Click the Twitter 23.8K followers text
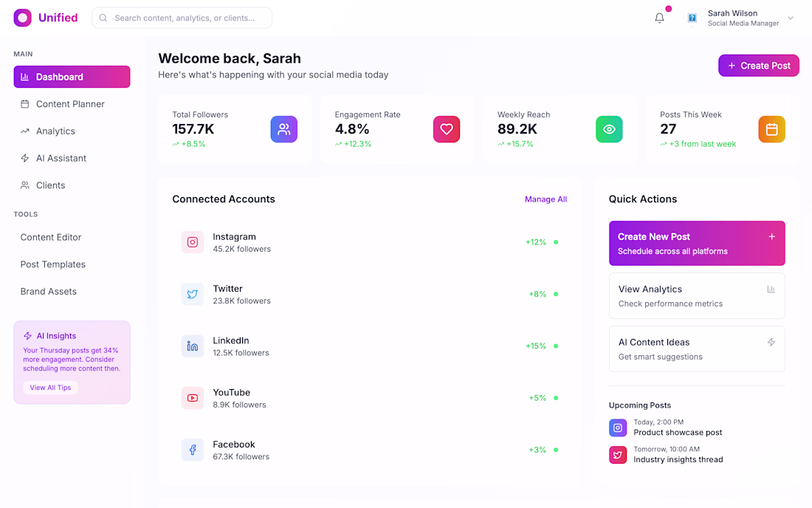Screen dimensions: 812x508 tap(242, 301)
